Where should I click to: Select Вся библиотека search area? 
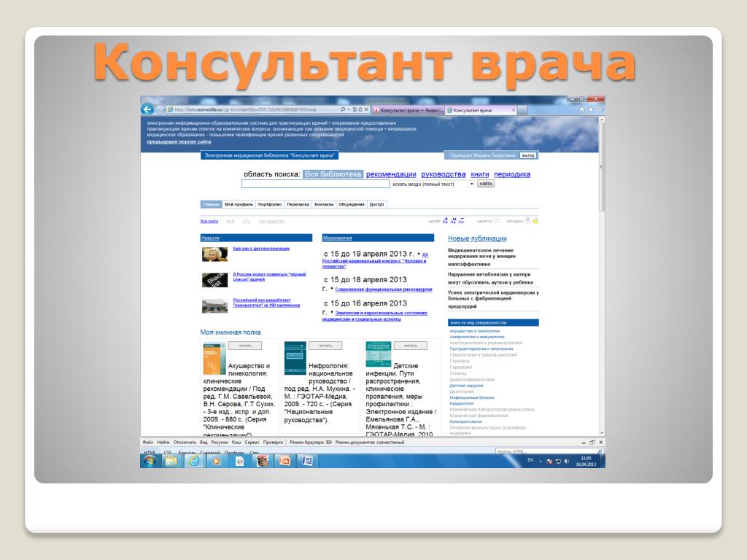click(333, 174)
